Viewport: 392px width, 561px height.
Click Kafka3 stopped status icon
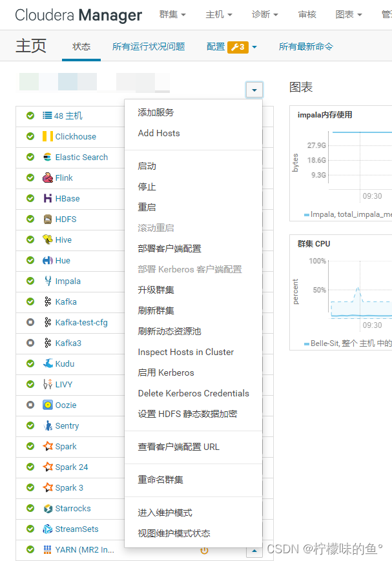pos(30,343)
